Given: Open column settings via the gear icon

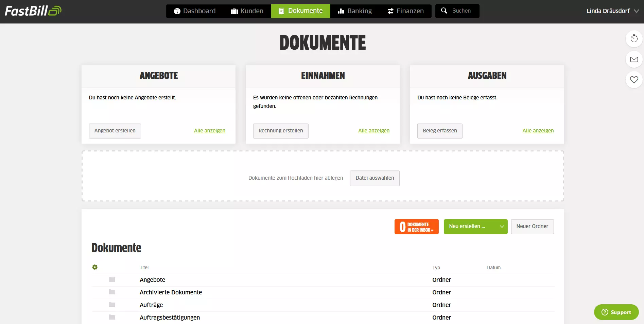Looking at the screenshot, I should [x=95, y=267].
